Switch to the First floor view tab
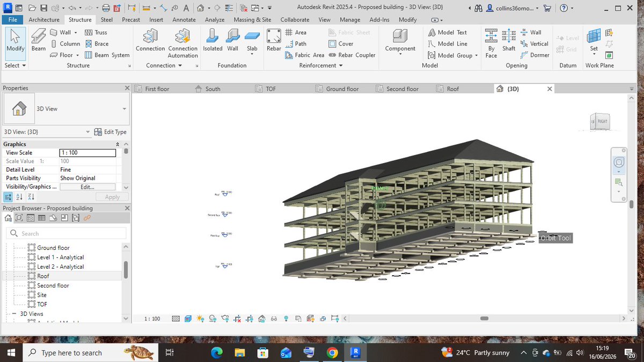This screenshot has height=362, width=644. (157, 89)
